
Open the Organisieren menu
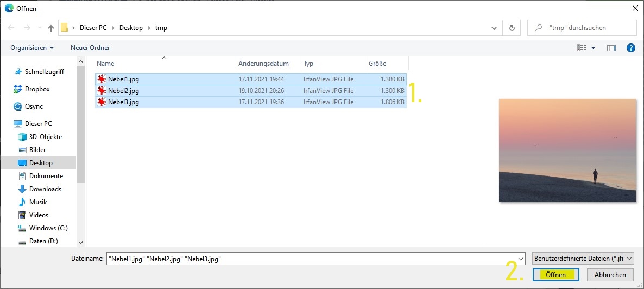[32, 48]
